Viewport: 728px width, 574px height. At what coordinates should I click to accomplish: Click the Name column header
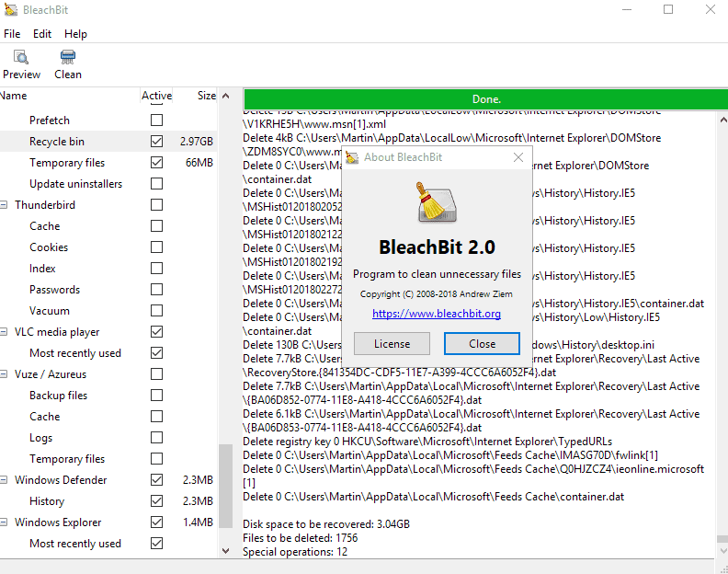(x=70, y=96)
